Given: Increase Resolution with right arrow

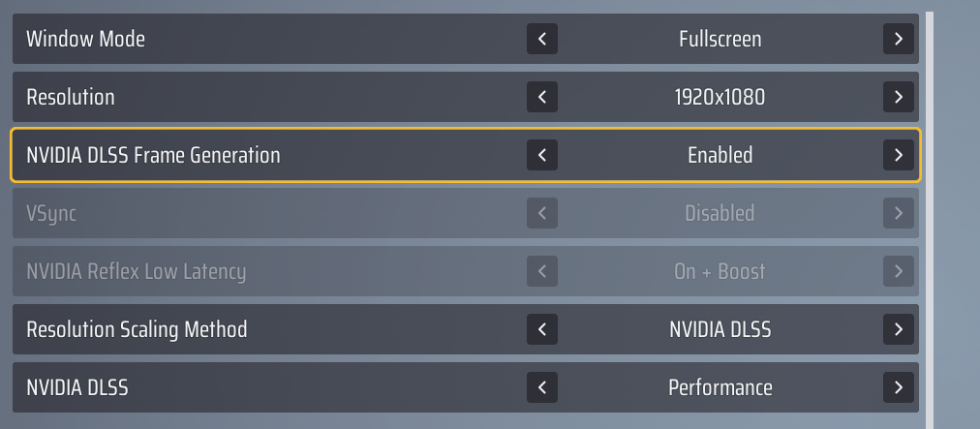Looking at the screenshot, I should (x=899, y=97).
